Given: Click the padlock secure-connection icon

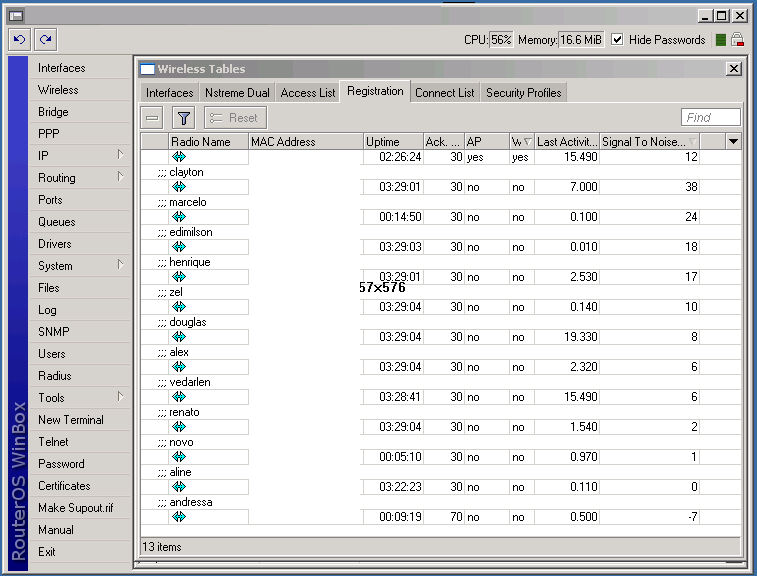Looking at the screenshot, I should point(737,40).
